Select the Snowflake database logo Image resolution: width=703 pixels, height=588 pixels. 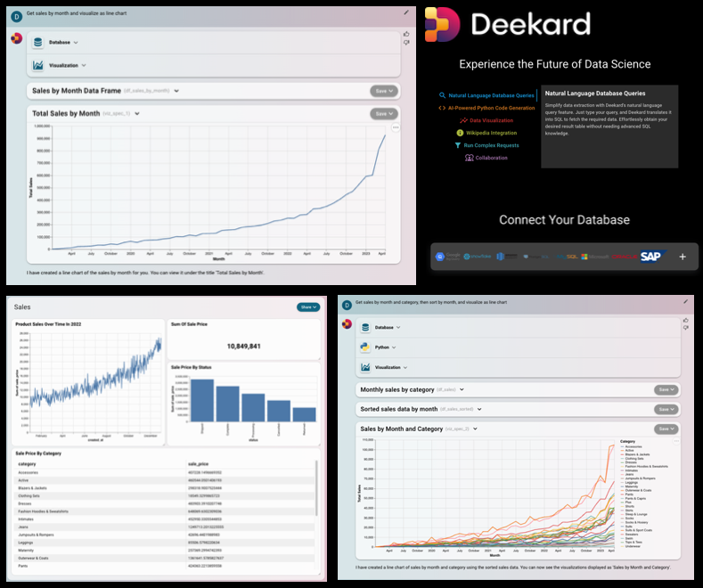coord(478,257)
